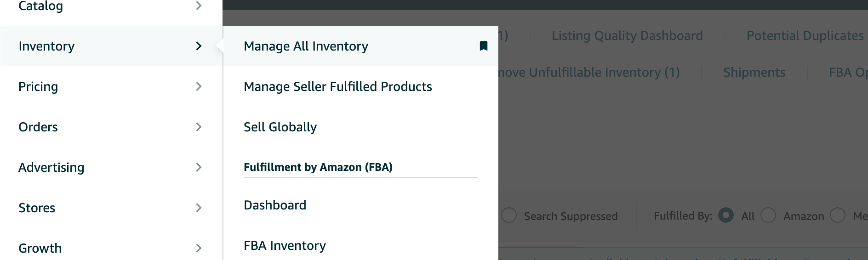Select Sell Globally menu item

point(280,127)
